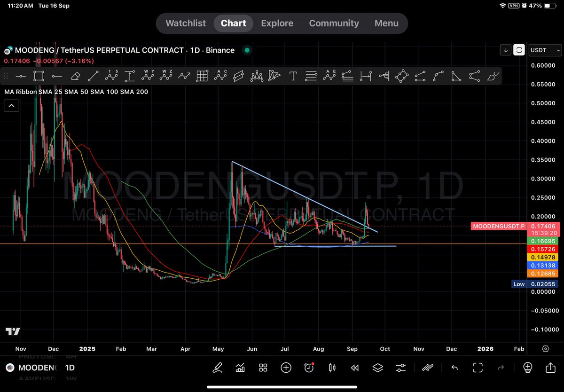Redo the chart action
The image size is (564, 392).
501,368
